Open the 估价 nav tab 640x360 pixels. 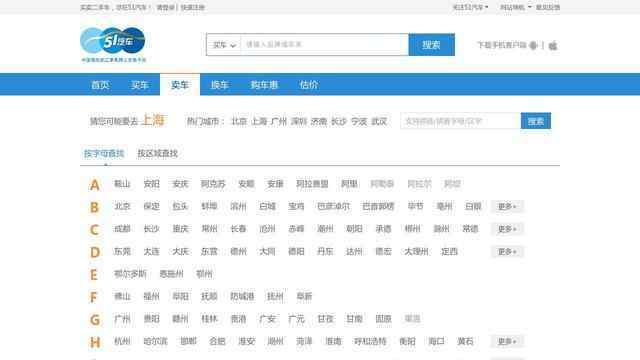pyautogui.click(x=309, y=85)
